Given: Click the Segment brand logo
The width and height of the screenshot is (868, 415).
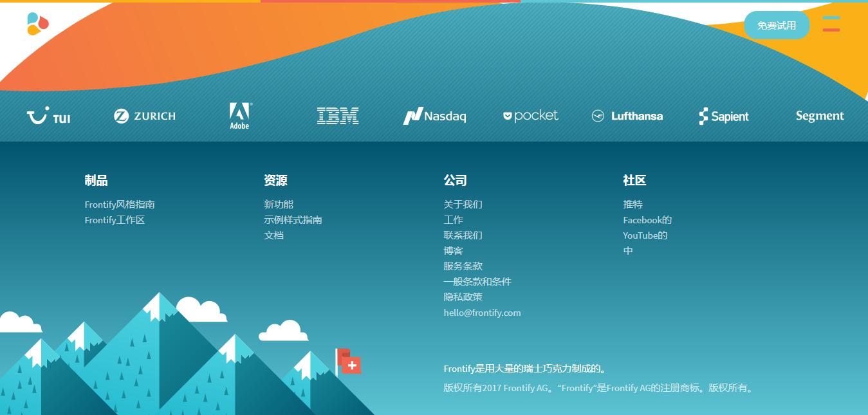Looking at the screenshot, I should click(819, 116).
